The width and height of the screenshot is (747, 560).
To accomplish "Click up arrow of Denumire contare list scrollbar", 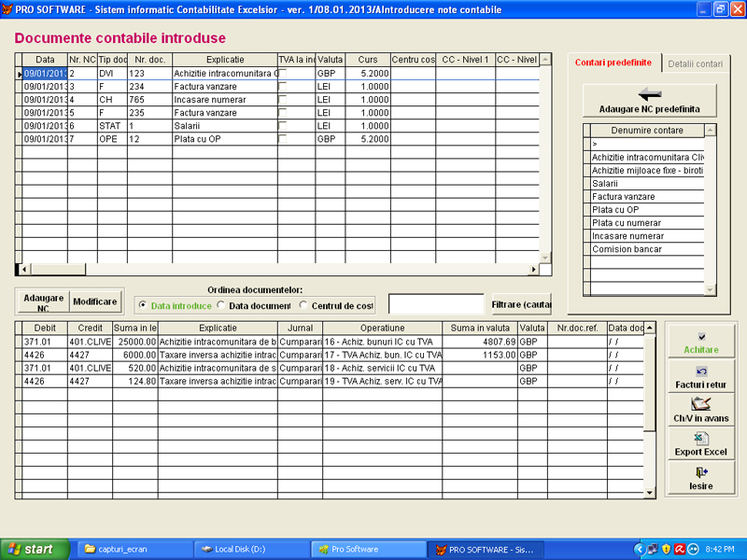I will pos(711,130).
